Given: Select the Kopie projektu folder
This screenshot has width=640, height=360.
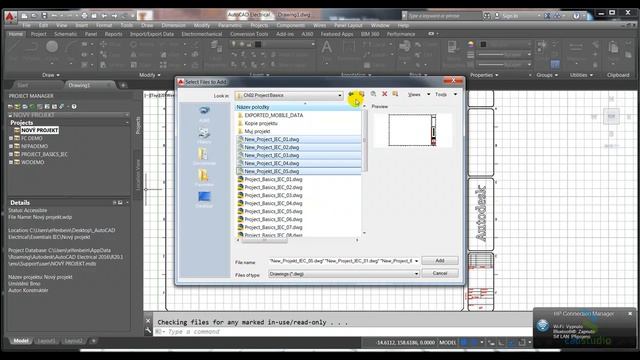Looking at the screenshot, I should point(261,123).
